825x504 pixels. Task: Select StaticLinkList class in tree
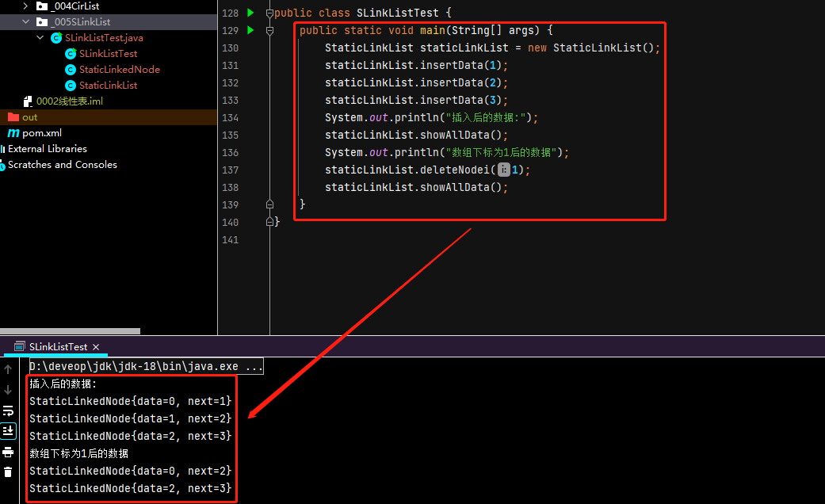pos(108,86)
